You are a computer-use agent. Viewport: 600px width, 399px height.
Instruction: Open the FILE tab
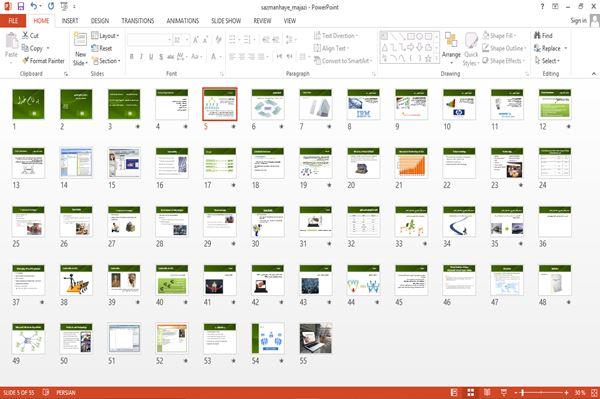13,21
